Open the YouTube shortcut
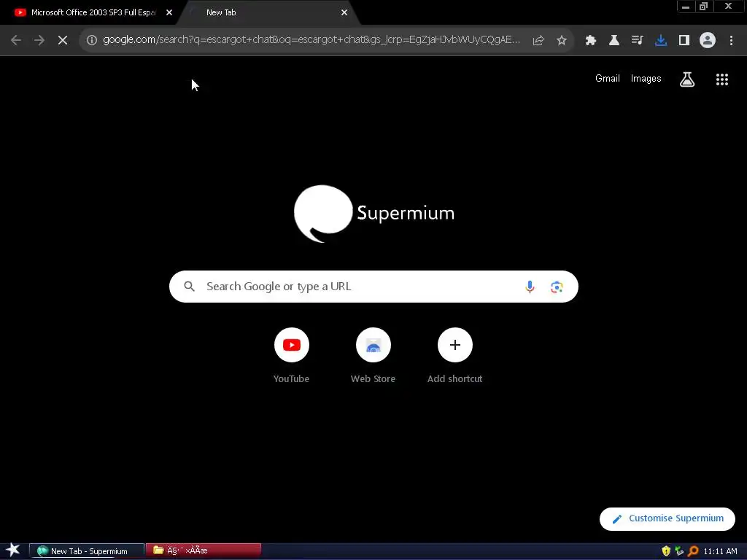The width and height of the screenshot is (747, 560). point(292,355)
